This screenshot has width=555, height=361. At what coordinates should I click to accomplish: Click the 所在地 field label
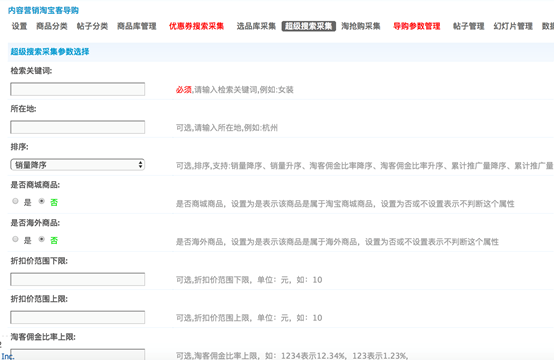tap(23, 109)
